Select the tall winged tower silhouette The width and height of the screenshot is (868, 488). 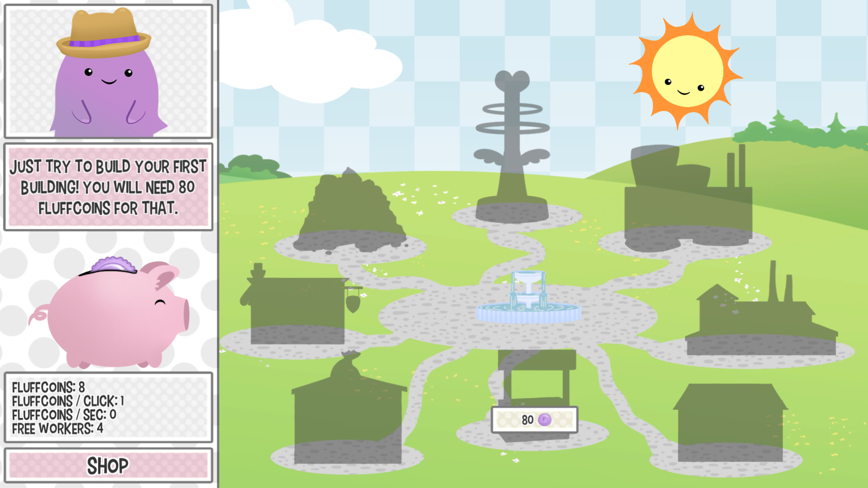click(x=512, y=152)
